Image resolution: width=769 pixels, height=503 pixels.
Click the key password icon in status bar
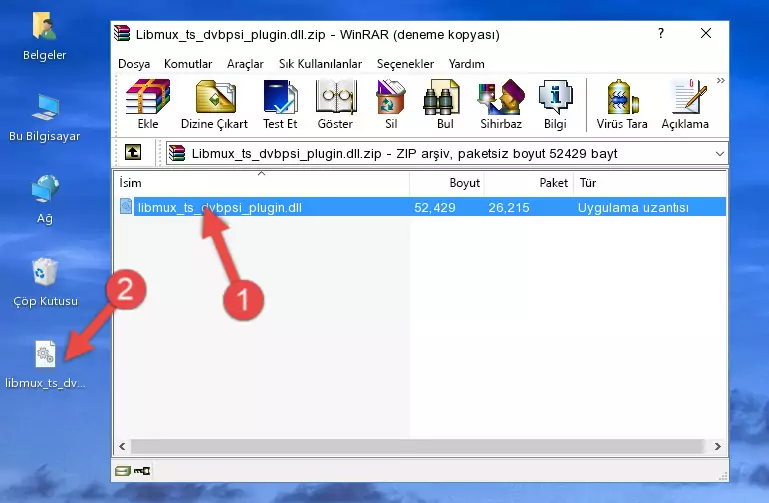(x=142, y=471)
